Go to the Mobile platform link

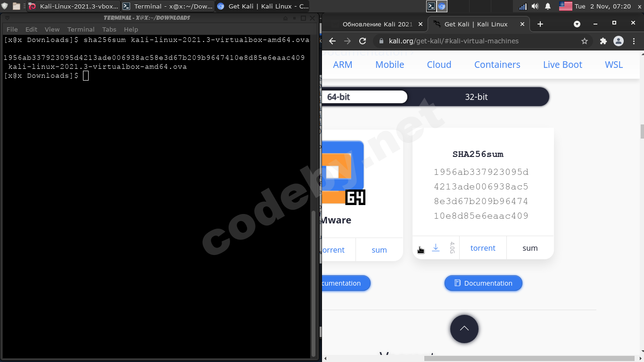pyautogui.click(x=390, y=65)
